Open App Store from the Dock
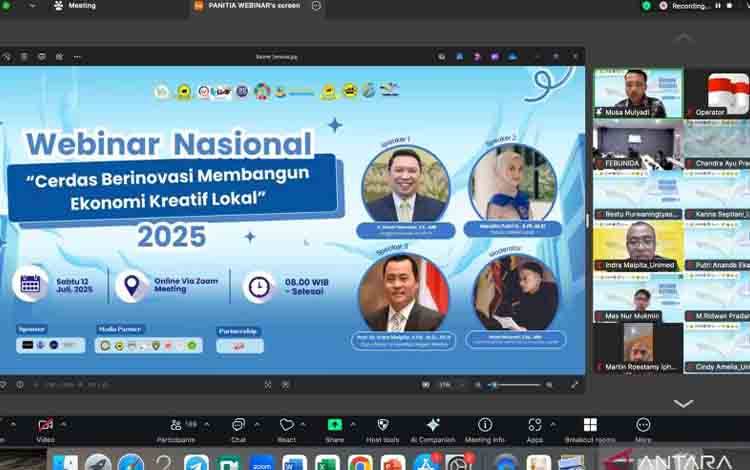The image size is (750, 470). 426,463
